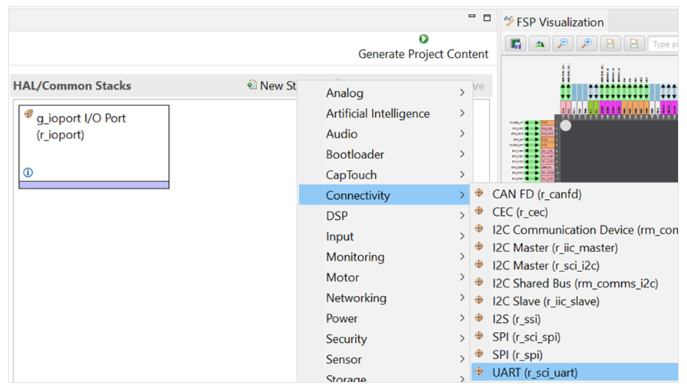687x390 pixels.
Task: Click the save image icon in FSP Visualization toolbar
Action: [516, 44]
